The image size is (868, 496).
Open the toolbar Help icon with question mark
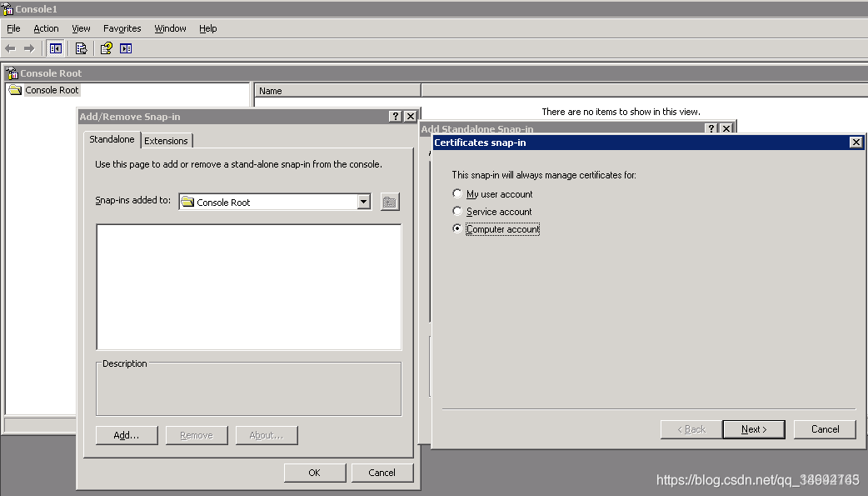pyautogui.click(x=107, y=49)
